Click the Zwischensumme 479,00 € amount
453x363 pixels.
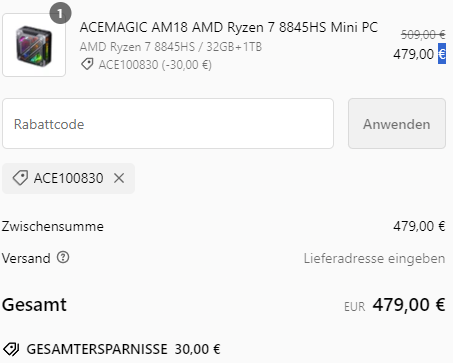[419, 226]
